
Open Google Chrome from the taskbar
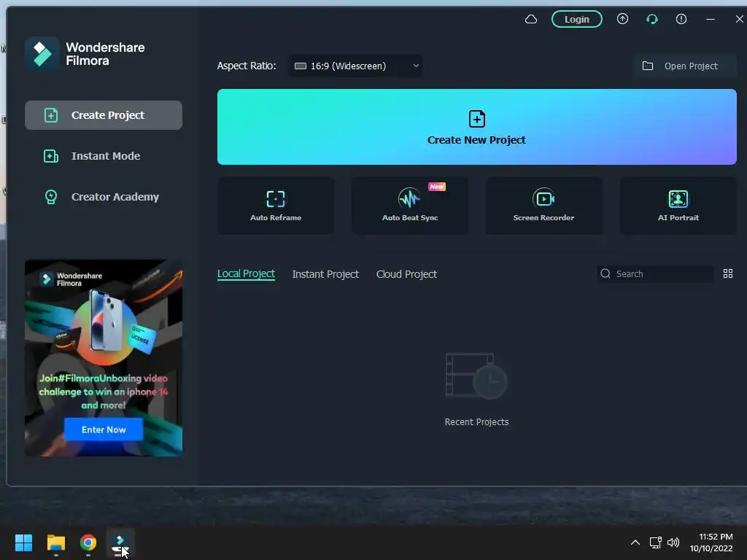click(x=88, y=542)
